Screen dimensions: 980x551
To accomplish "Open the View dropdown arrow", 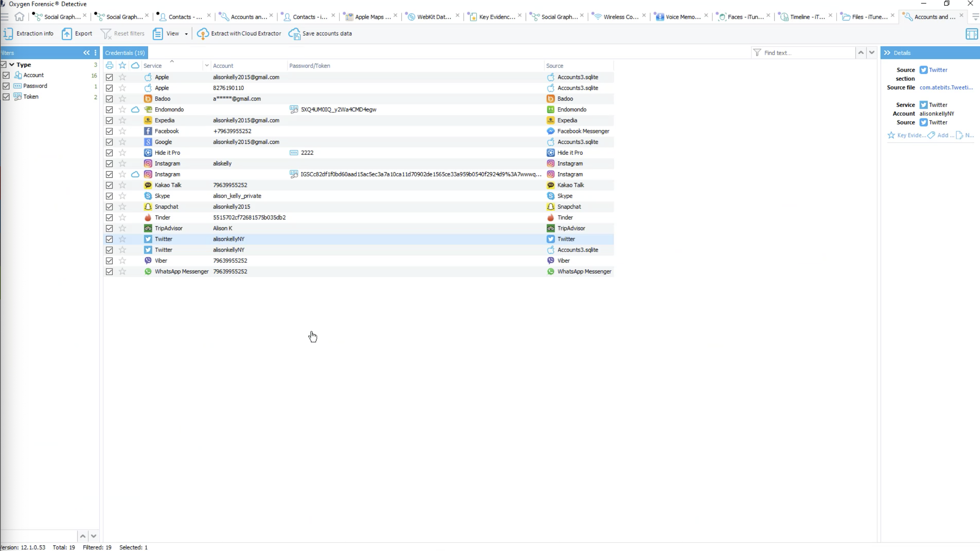I will [186, 34].
